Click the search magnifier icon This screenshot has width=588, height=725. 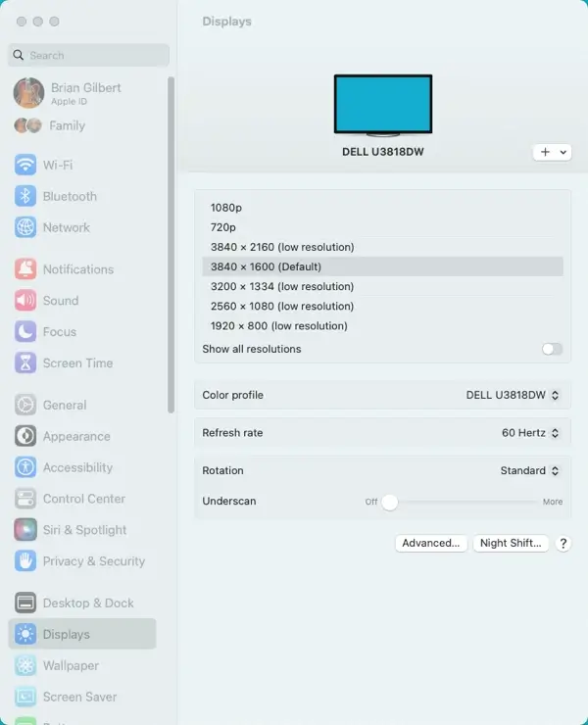tap(18, 55)
